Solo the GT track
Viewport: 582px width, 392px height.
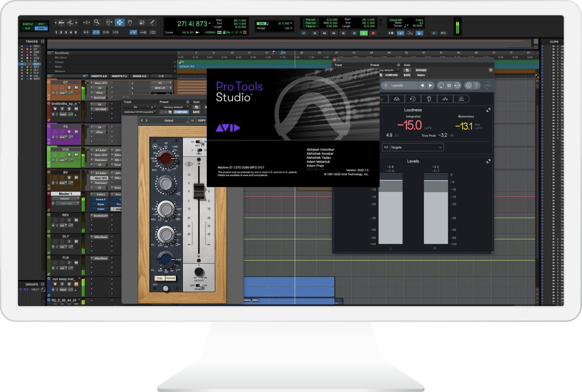(x=69, y=88)
